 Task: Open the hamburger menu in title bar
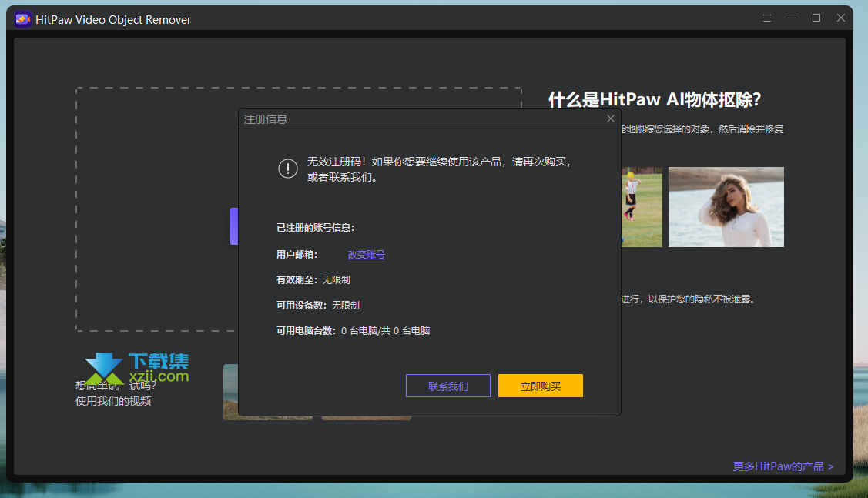(x=766, y=18)
